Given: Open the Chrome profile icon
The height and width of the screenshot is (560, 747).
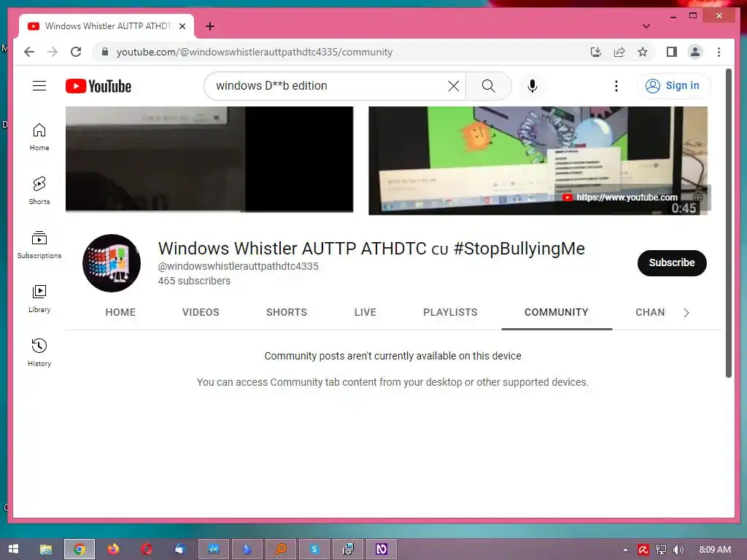Looking at the screenshot, I should tap(695, 52).
